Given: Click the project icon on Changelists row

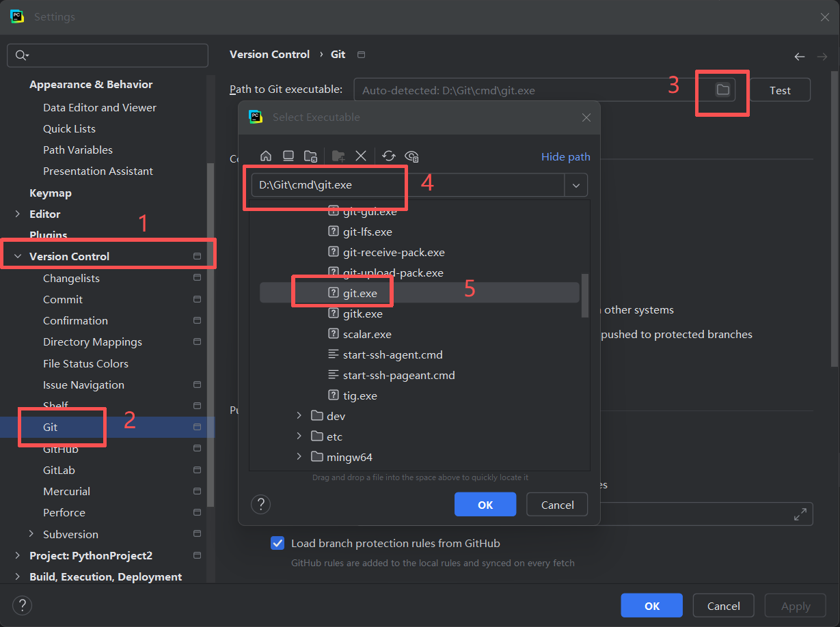Looking at the screenshot, I should [x=197, y=278].
